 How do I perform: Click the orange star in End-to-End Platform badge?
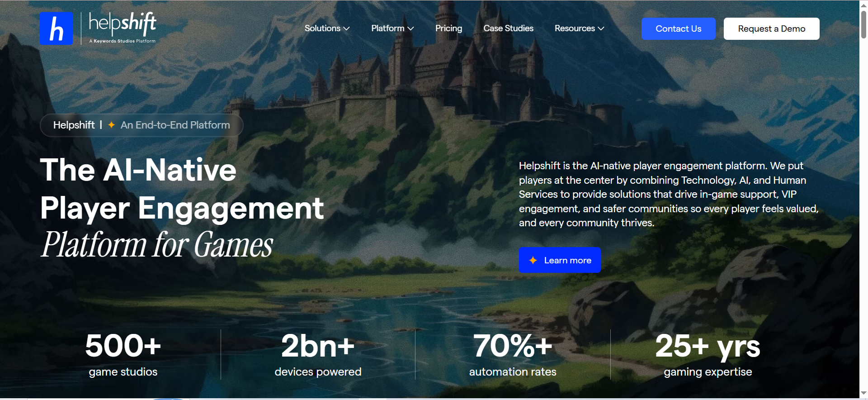pos(111,125)
